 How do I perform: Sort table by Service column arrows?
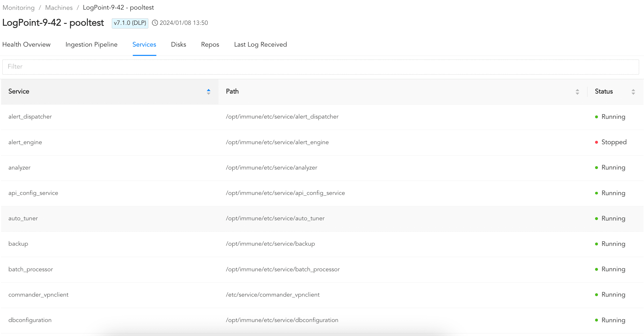click(208, 92)
